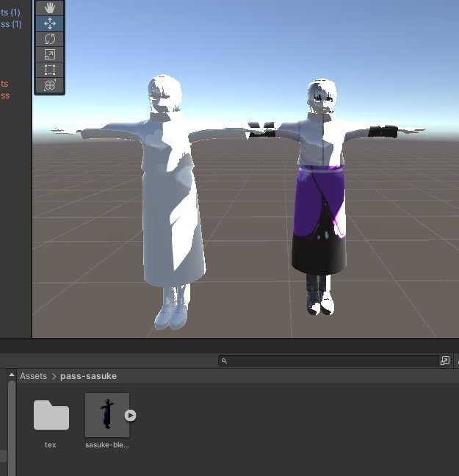Click the Project tree vertical scrollbar
This screenshot has width=459, height=476.
point(12,428)
